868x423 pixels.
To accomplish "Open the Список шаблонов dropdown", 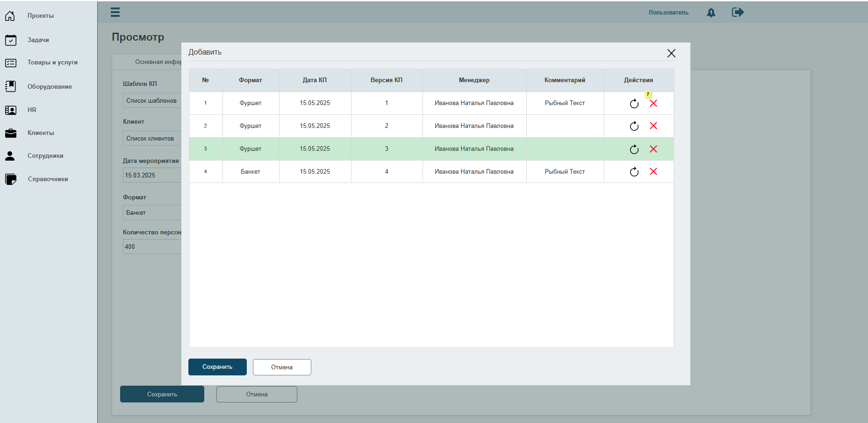I will point(152,100).
